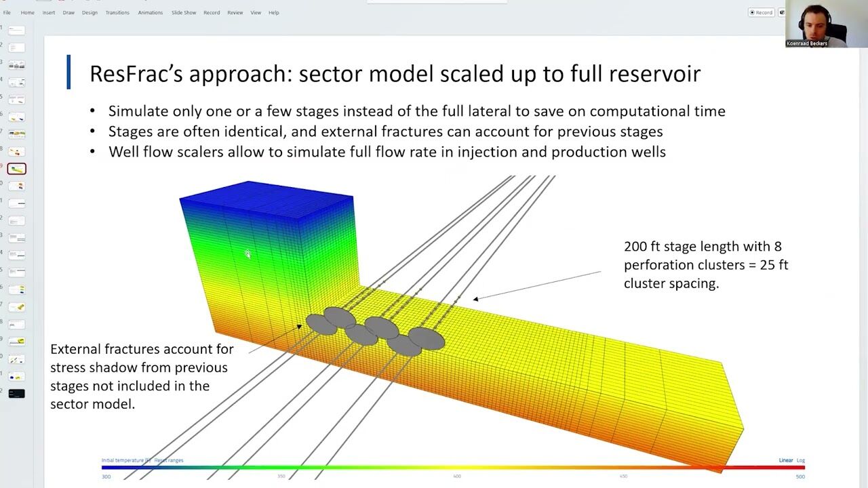Click the "Reset ranges" label
This screenshot has width=868, height=488.
point(169,460)
